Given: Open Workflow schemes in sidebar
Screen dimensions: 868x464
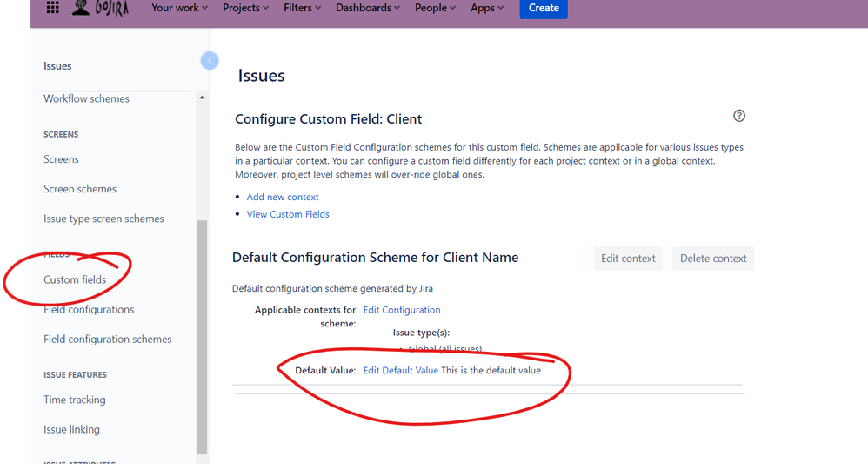Looking at the screenshot, I should pos(86,98).
